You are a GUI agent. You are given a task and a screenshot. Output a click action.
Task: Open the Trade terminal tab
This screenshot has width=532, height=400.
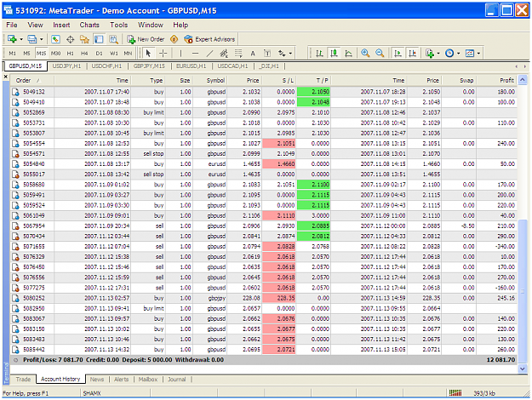click(23, 380)
